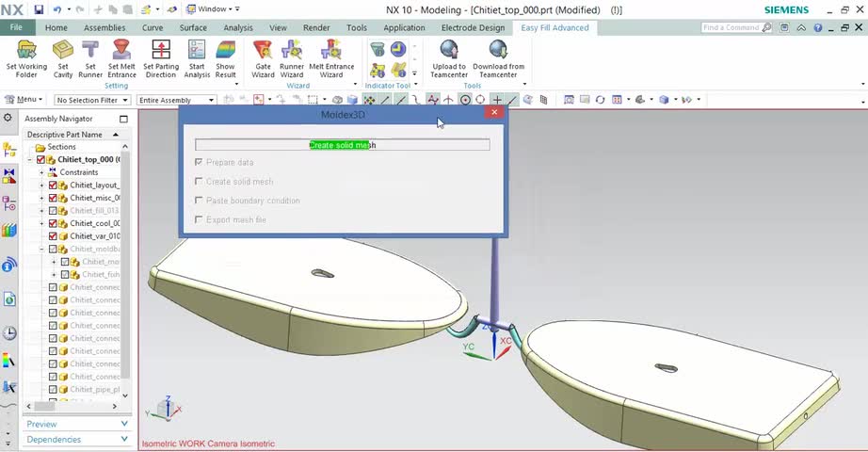The image size is (868, 452).
Task: Sort by Descriptive Part Name header
Action: [72, 135]
